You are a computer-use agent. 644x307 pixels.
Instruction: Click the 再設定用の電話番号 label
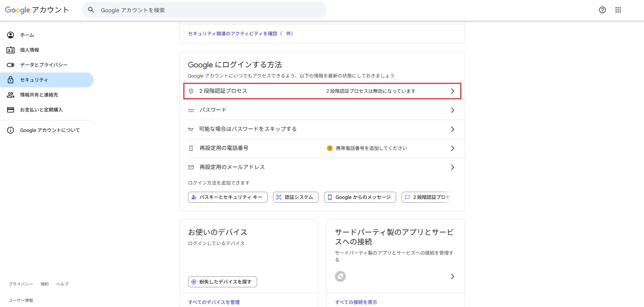224,148
